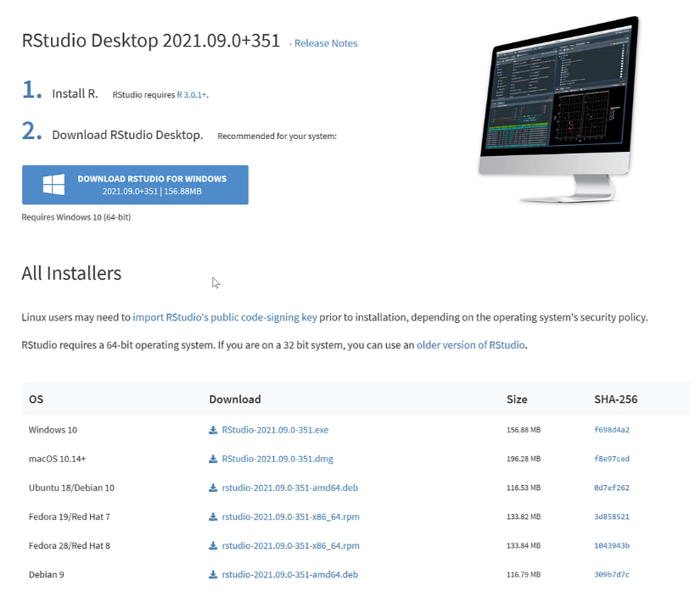Click the Fedora 28/Red Hat 8 cell
Screen dimensions: 700x591
click(70, 546)
